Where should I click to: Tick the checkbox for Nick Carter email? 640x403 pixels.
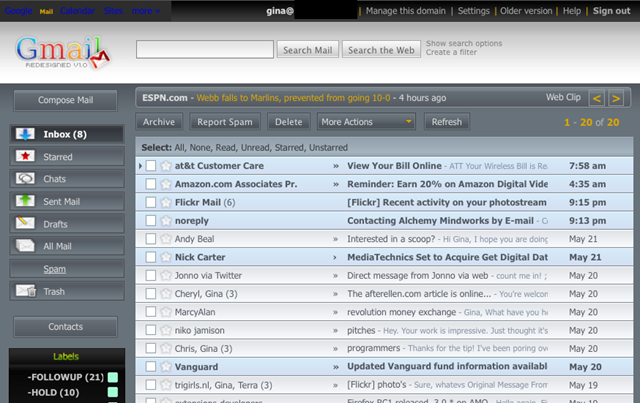click(x=151, y=257)
